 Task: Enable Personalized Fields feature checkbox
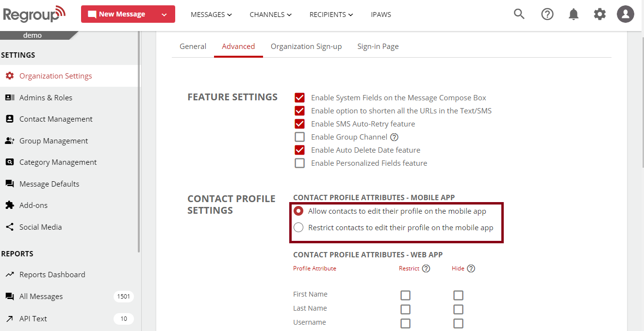click(x=300, y=163)
